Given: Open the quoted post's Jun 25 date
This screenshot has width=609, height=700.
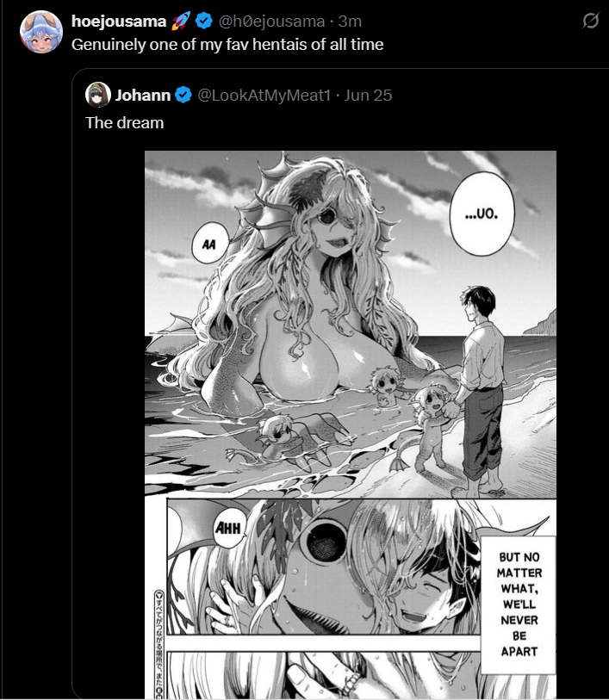Looking at the screenshot, I should (x=368, y=95).
